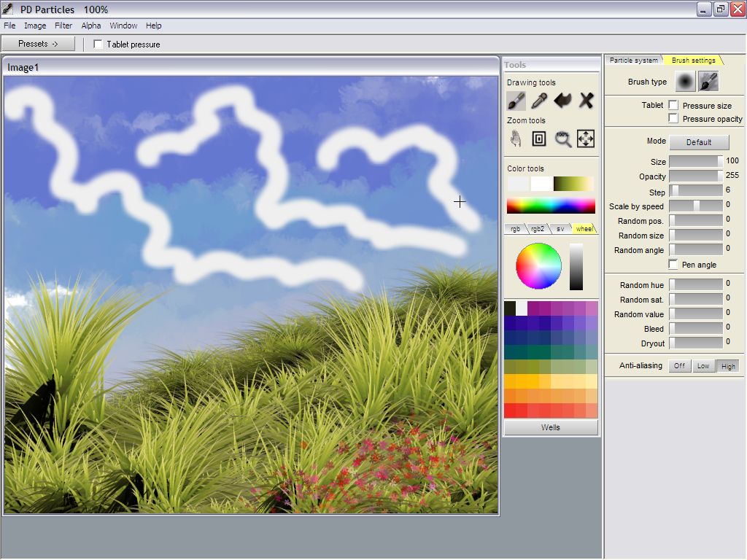Click the four-arrow fit-to-window icon

coord(586,139)
